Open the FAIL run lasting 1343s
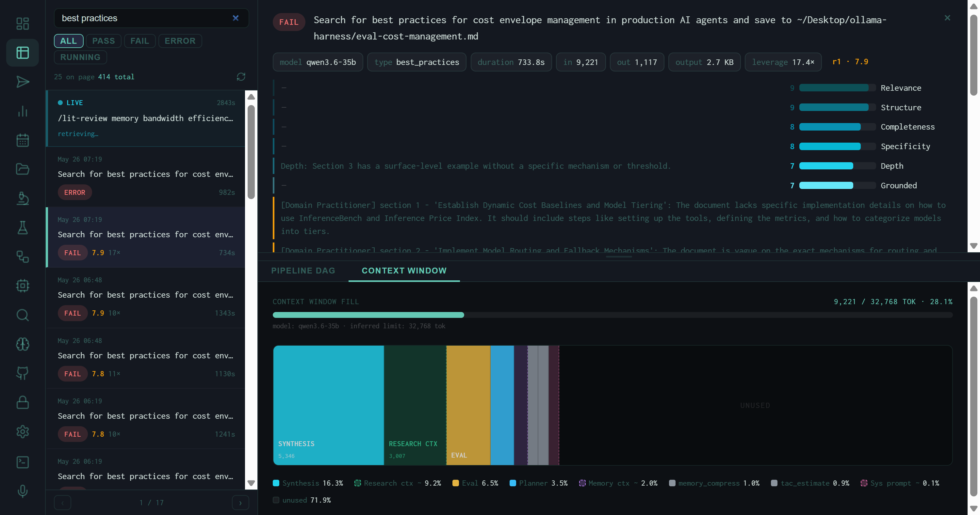Image resolution: width=980 pixels, height=515 pixels. click(146, 298)
